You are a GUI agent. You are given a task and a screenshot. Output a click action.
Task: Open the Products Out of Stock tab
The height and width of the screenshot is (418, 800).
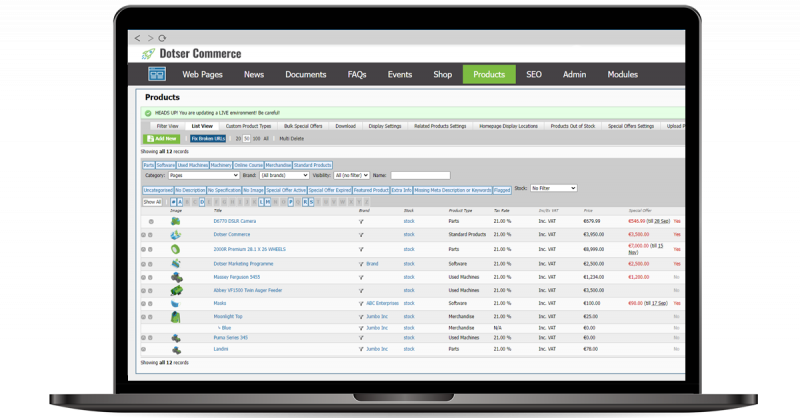coord(572,126)
